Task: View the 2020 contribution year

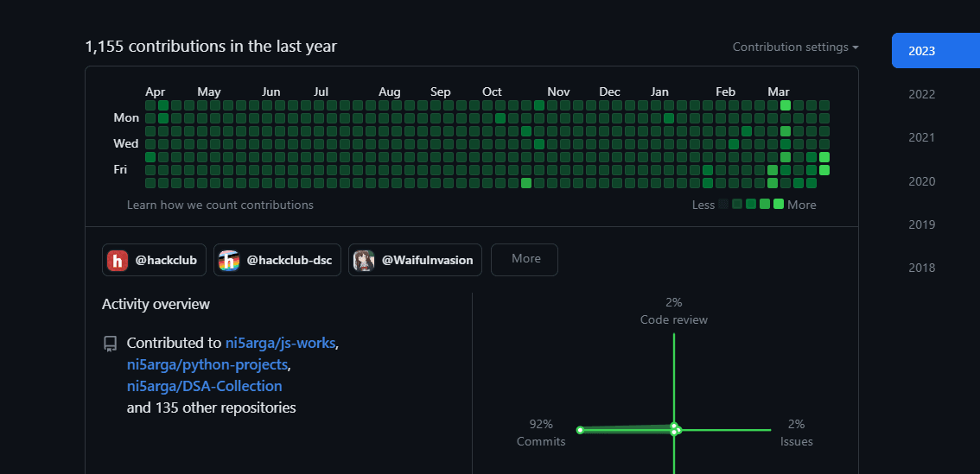Action: point(921,181)
